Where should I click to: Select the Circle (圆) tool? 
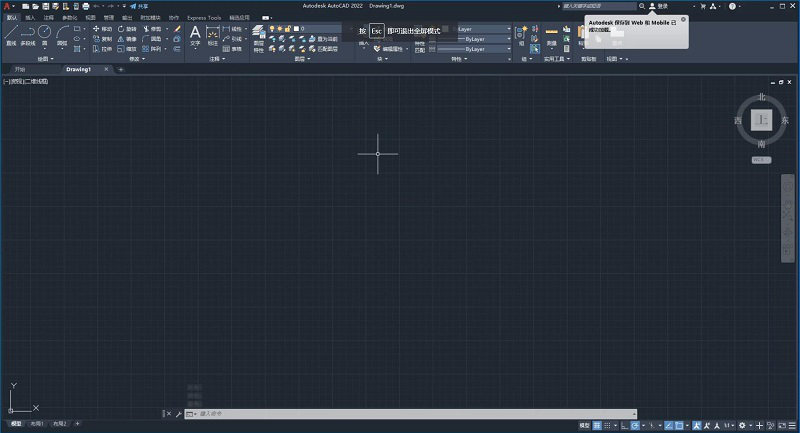coord(44,35)
